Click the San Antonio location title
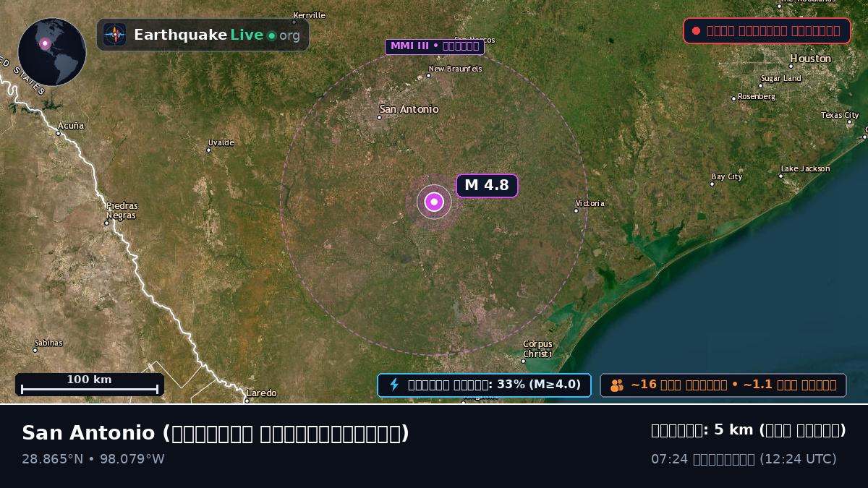 click(x=216, y=433)
